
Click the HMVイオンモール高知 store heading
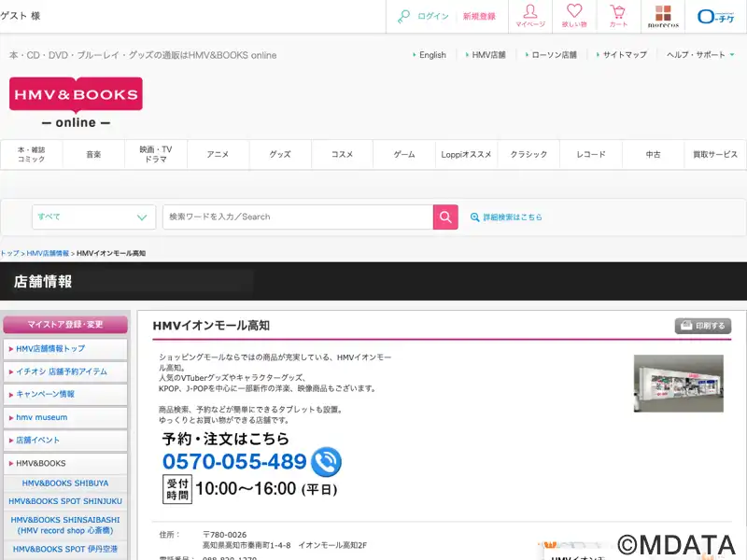(211, 326)
